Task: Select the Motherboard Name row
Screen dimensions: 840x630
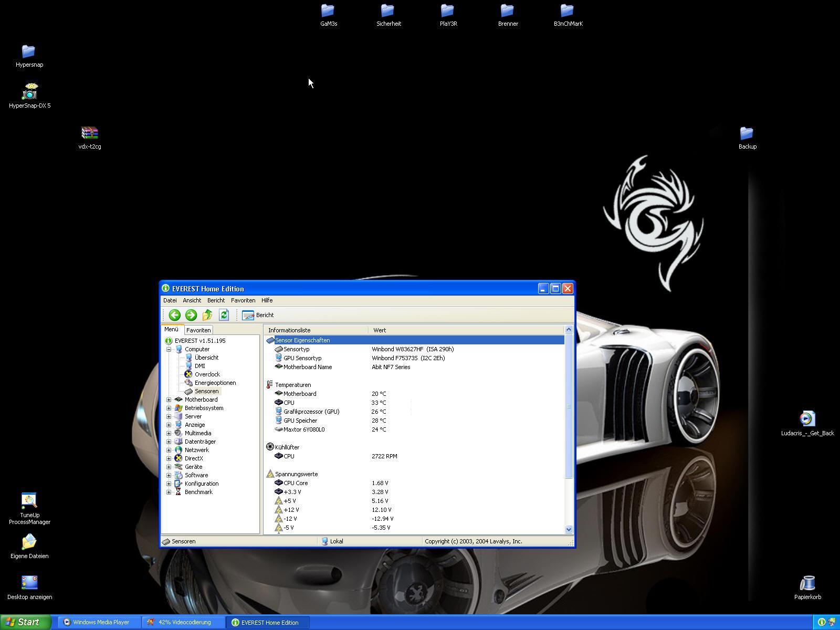Action: point(415,367)
